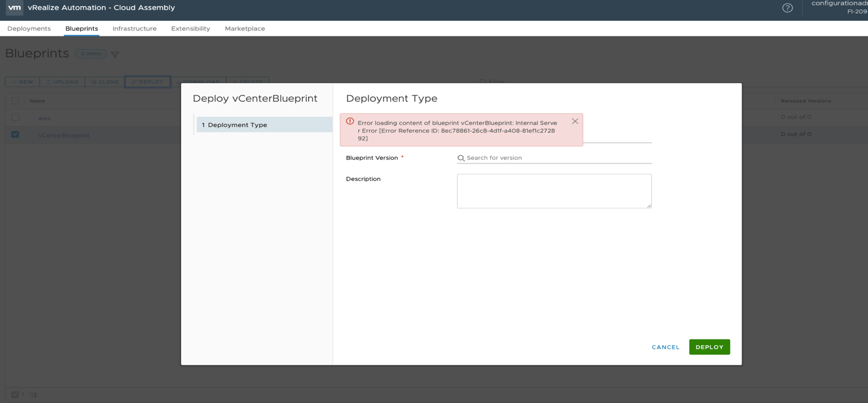This screenshot has height=403, width=868.
Task: Uncheck the vCenterBlueprint row checkbox
Action: [15, 135]
